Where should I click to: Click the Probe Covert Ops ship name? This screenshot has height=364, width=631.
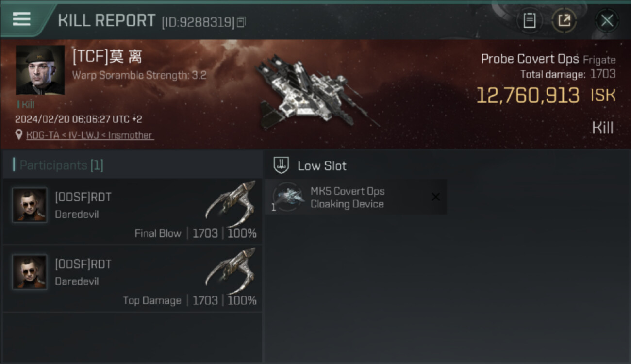(530, 59)
